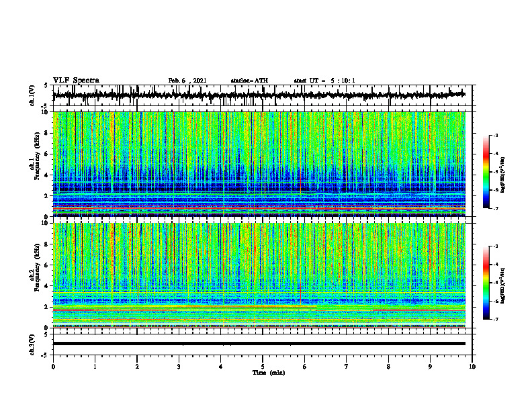The height and width of the screenshot is (411, 532).
Task: Click the ch.2 "Frequency (kHz)" axis label
Action: [37, 267]
